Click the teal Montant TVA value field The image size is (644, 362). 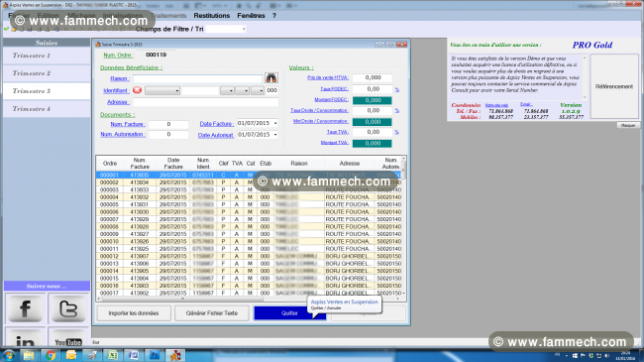point(373,143)
